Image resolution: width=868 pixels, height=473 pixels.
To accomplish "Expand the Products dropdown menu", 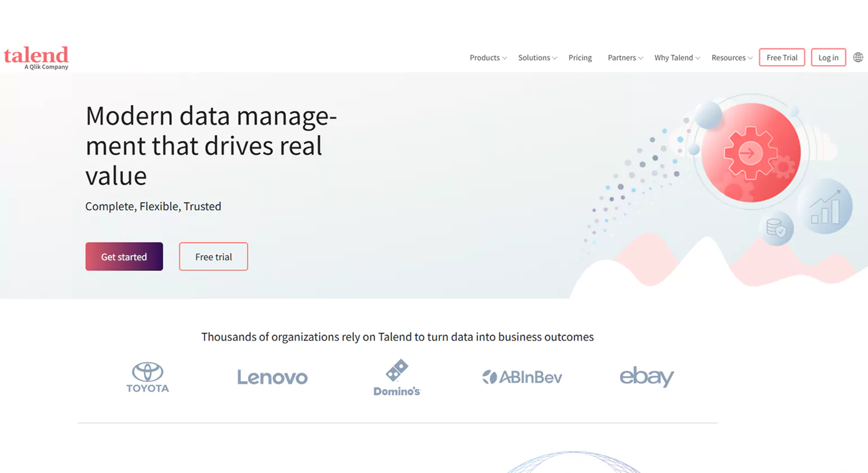I will pyautogui.click(x=488, y=57).
